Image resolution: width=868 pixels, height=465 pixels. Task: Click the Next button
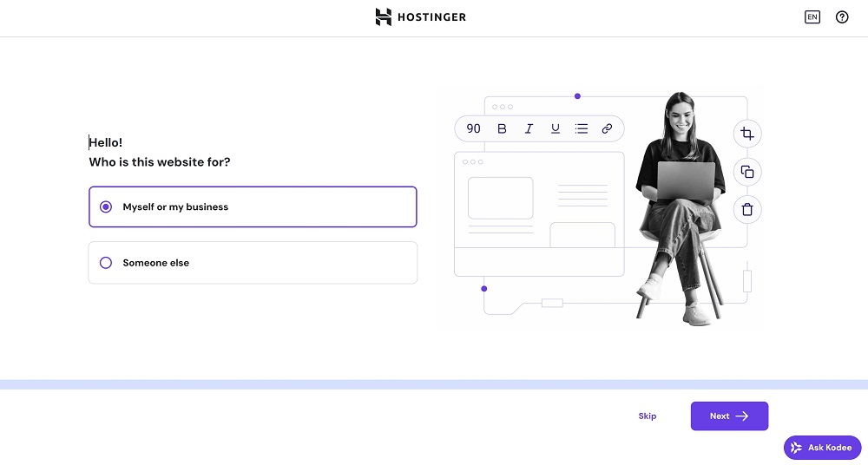[729, 416]
